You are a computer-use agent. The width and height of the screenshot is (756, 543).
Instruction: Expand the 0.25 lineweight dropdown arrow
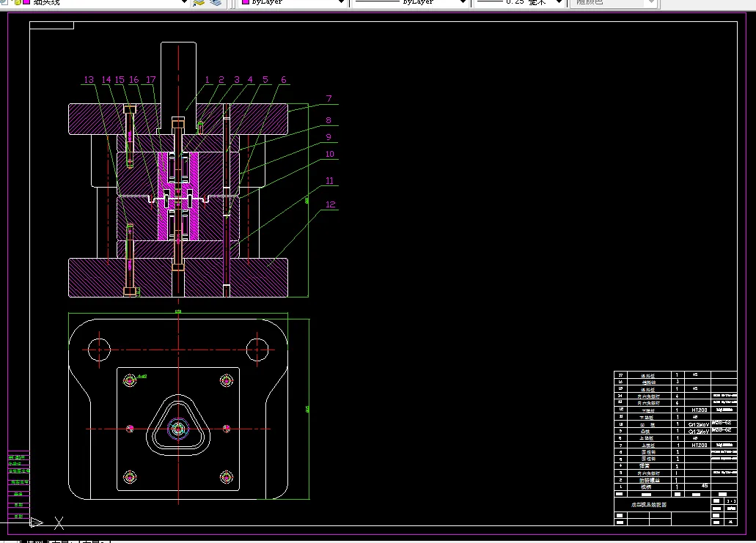[x=559, y=2]
